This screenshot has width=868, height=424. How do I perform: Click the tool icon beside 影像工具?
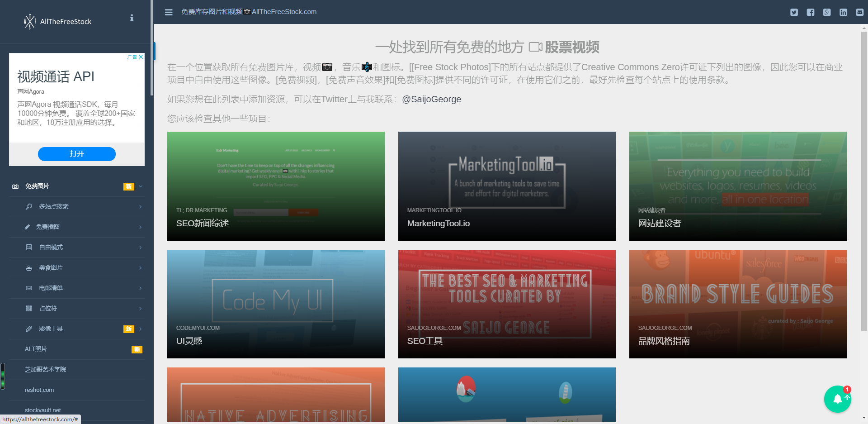click(x=29, y=329)
